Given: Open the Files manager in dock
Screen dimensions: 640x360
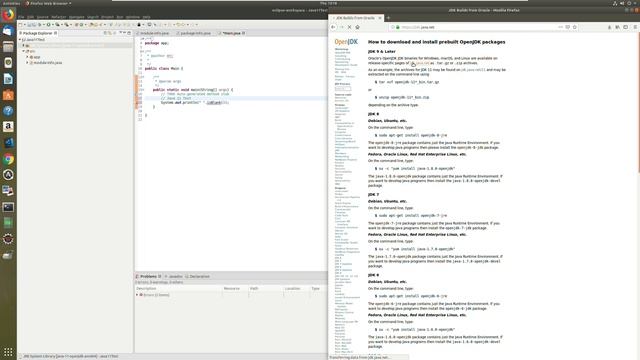Looking at the screenshot, I should tap(8, 47).
